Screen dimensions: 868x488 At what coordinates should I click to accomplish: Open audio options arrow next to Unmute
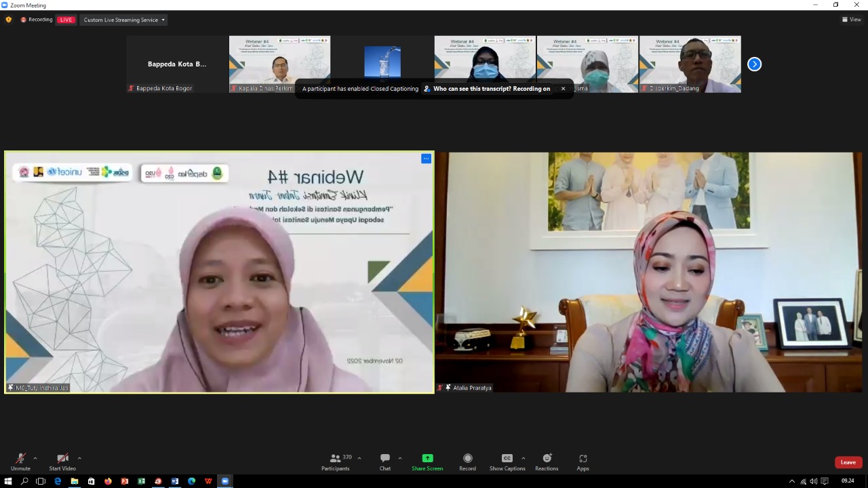[35, 458]
